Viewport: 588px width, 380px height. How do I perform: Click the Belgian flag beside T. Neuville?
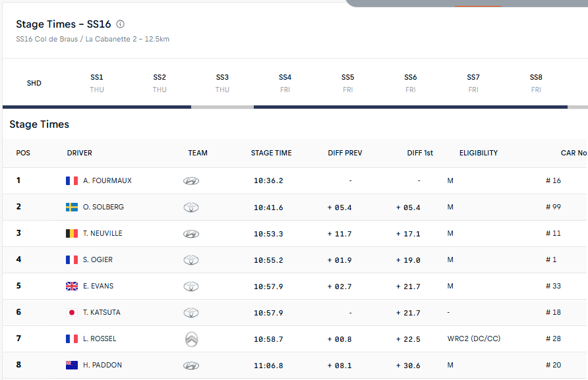point(72,233)
